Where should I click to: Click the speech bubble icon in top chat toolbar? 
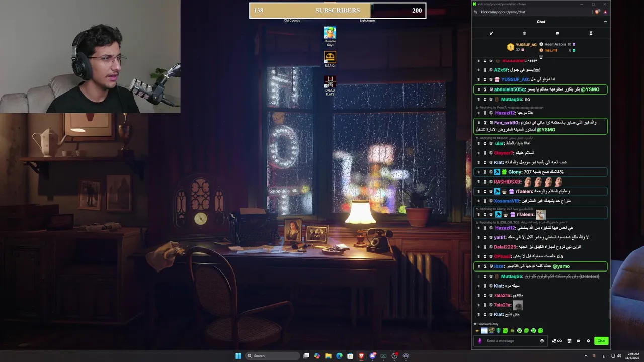[x=557, y=33]
